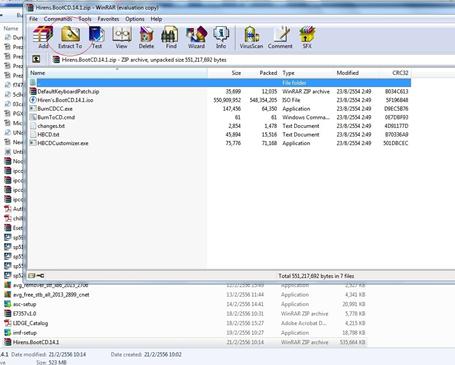Open the Tools menu
Viewport: 455px width, 365px height.
(85, 19)
